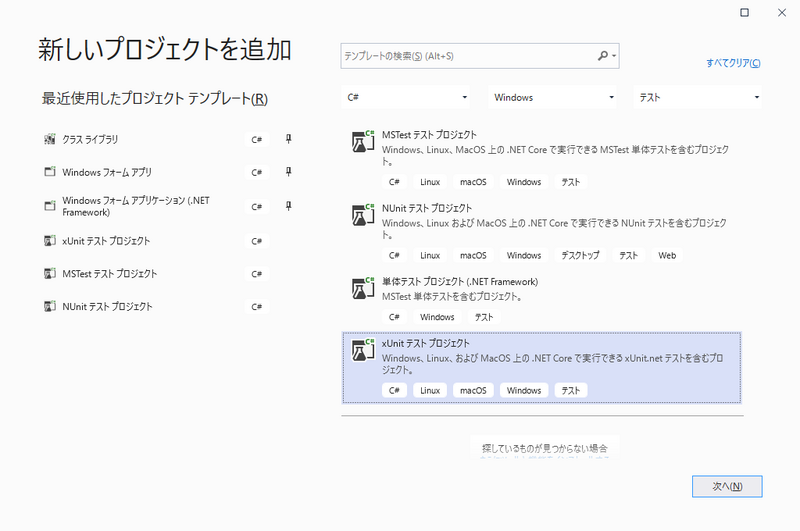Toggle pin for Windows フォーム アプリ
This screenshot has width=800, height=531.
[288, 172]
